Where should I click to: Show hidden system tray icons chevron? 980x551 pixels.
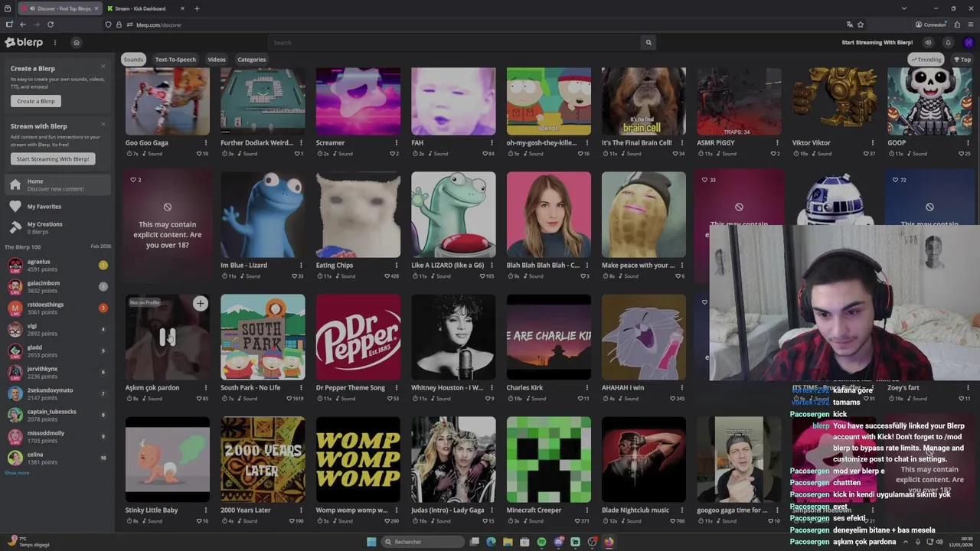point(906,542)
